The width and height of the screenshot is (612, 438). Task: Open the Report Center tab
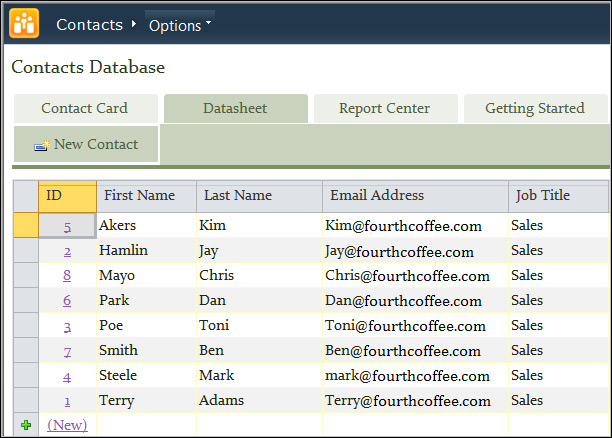tap(384, 108)
